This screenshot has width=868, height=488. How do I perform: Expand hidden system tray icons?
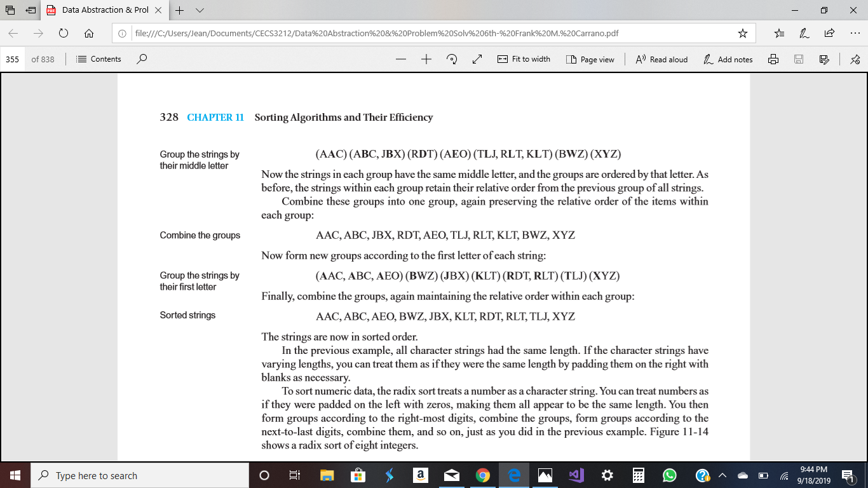[x=723, y=475]
